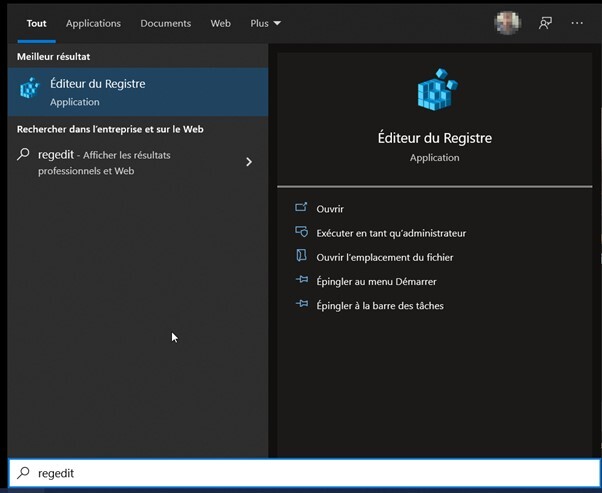Click the administrator shield icon
Screen dimensions: 602x493
301,232
